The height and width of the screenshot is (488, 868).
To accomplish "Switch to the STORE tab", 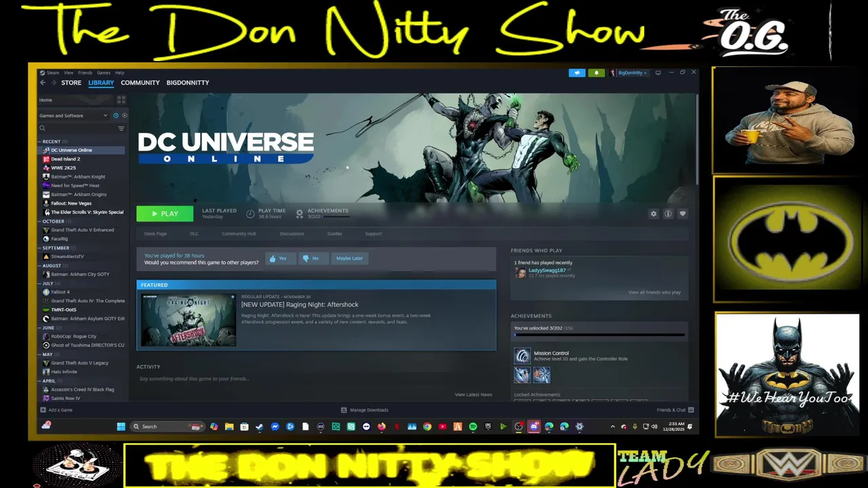I will 71,83.
